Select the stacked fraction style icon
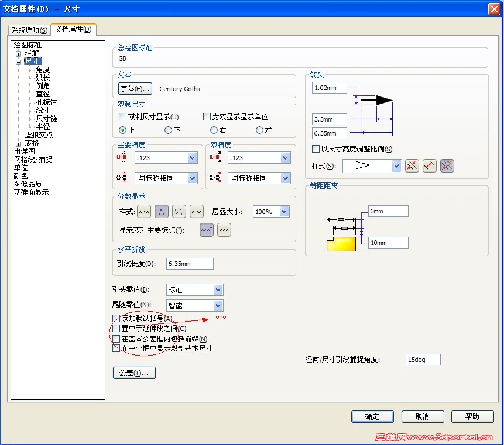This screenshot has width=504, height=445. [x=162, y=212]
